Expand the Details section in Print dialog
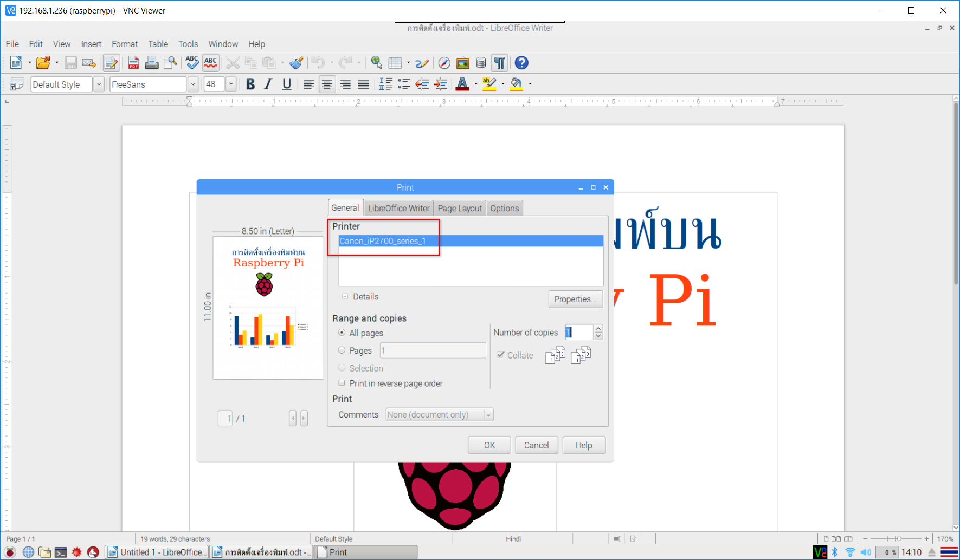 click(345, 296)
